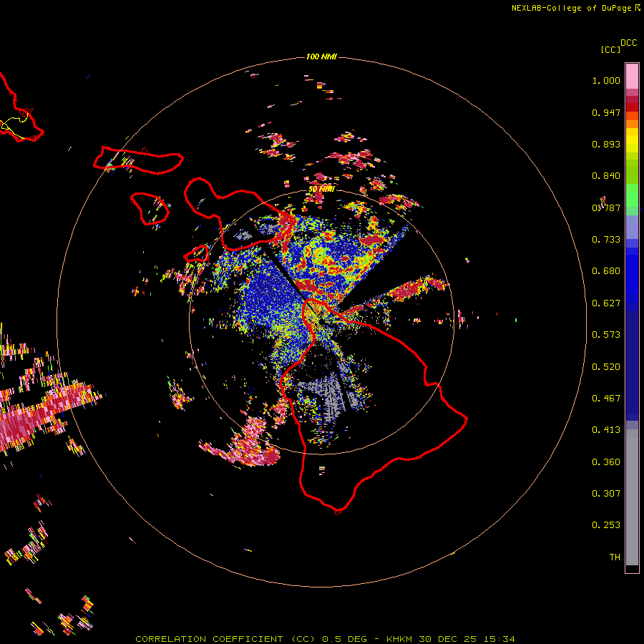
Task: Click the 0.360 color scale label
Action: 606,462
